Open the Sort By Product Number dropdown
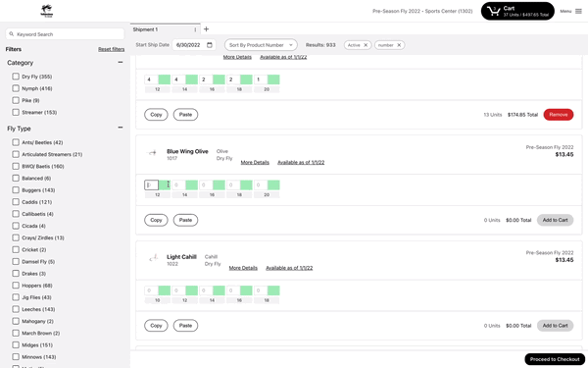This screenshot has height=368, width=588. 261,45
